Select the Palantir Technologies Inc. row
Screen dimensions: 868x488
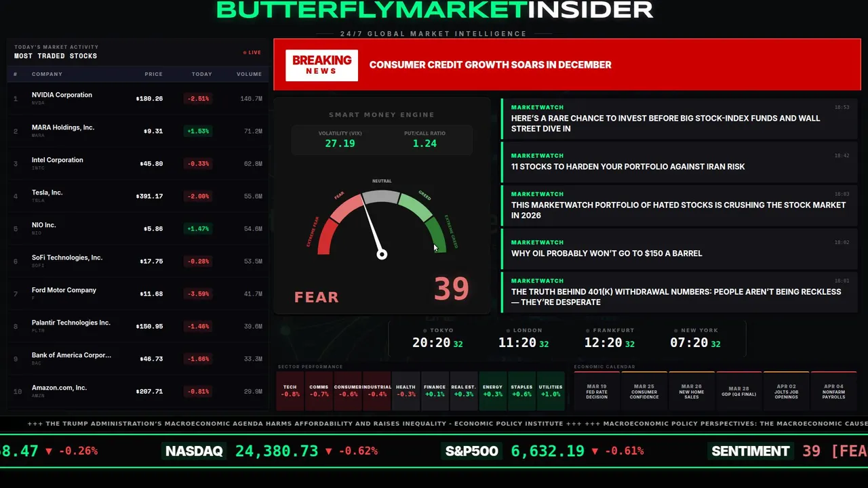[x=138, y=326]
